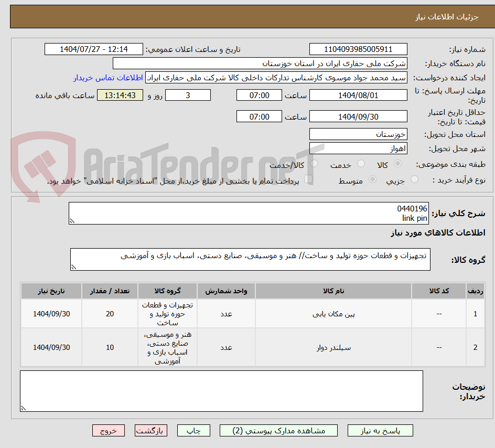Click the delivery province خوزستان field
The height and width of the screenshot is (448, 495).
[x=358, y=134]
